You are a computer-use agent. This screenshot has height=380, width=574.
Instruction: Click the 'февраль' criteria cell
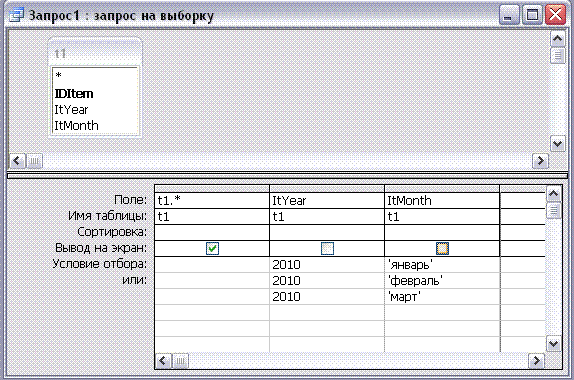tap(442, 281)
